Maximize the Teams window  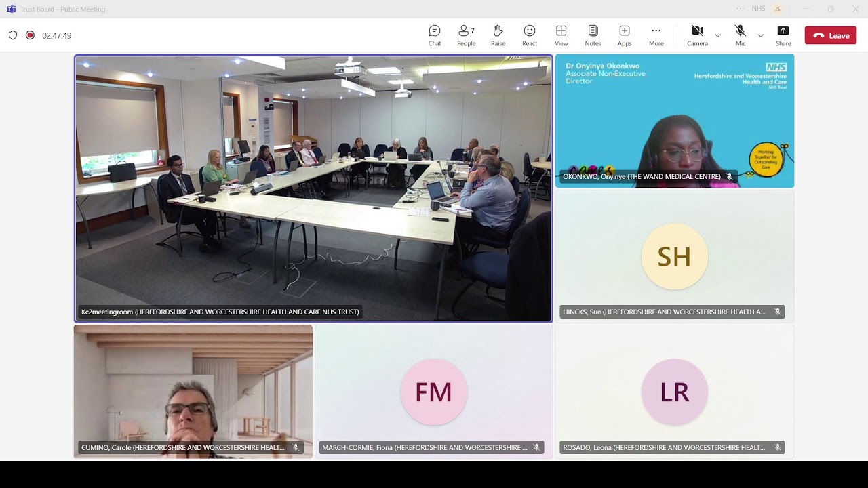(x=831, y=9)
